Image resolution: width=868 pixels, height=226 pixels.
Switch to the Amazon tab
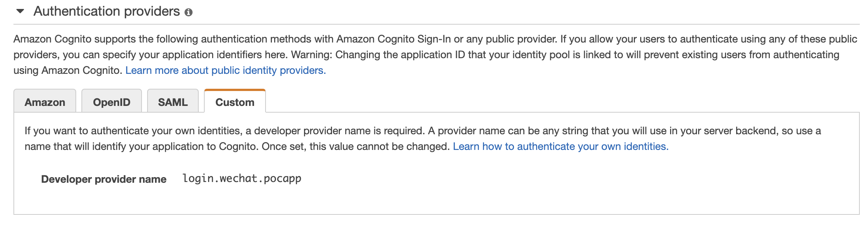[x=45, y=102]
